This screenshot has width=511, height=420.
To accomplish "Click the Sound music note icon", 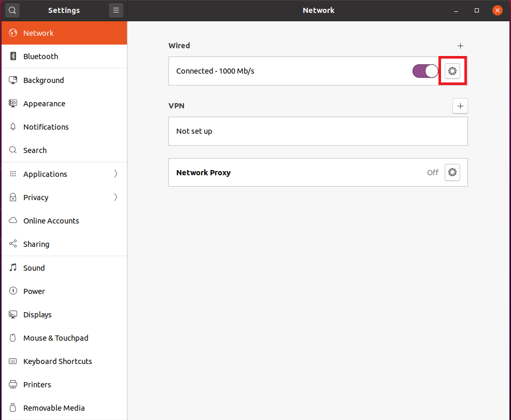I will click(x=13, y=268).
